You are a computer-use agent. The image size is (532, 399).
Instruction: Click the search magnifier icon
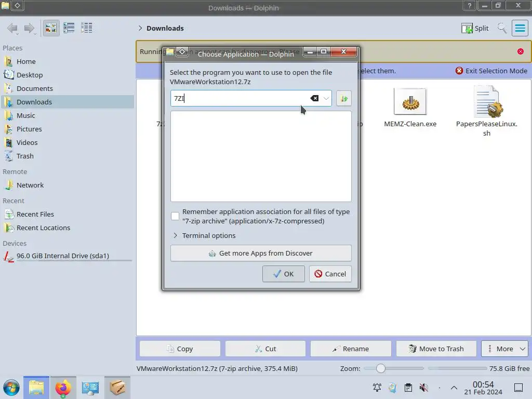(x=502, y=28)
